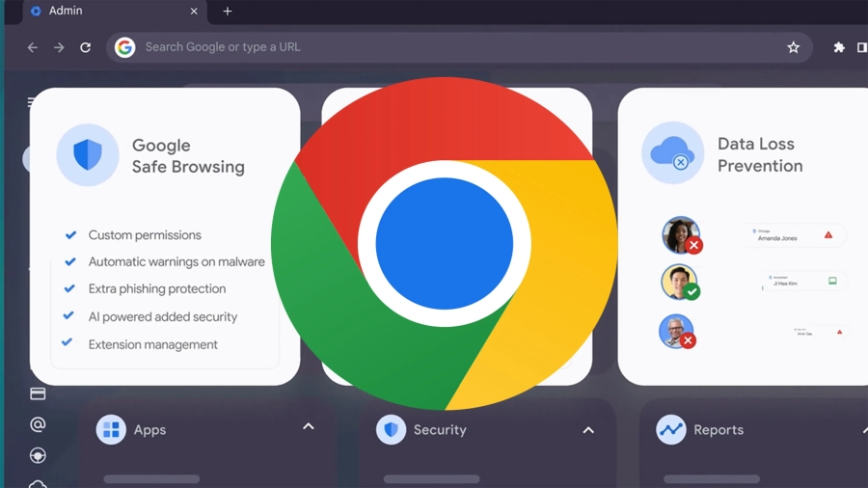Click the red warning triangle on the third user row

click(840, 332)
